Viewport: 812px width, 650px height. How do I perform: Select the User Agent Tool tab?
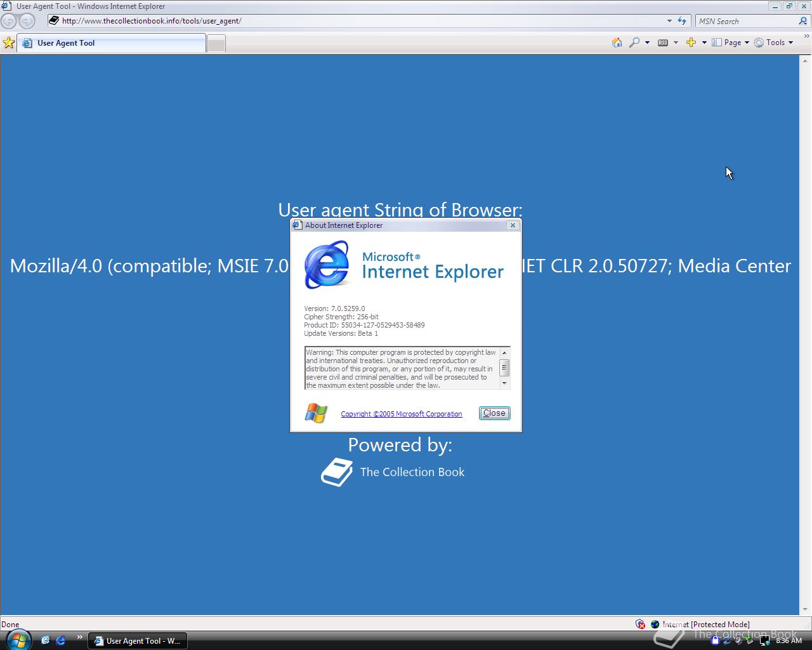coord(112,43)
